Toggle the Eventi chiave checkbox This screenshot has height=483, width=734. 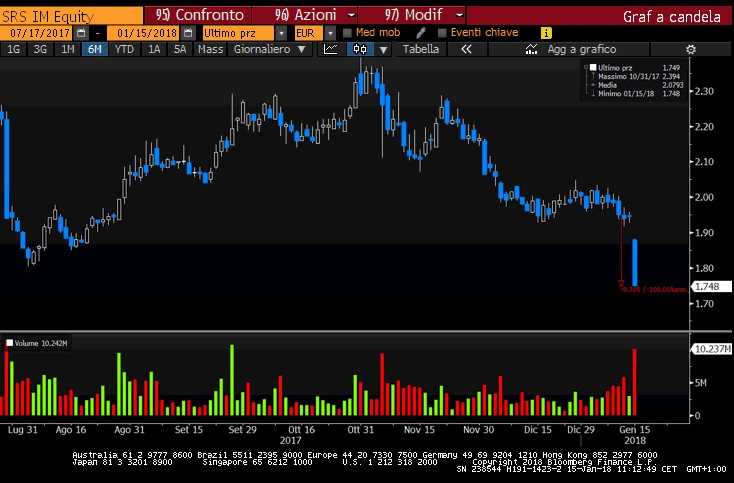tap(442, 33)
